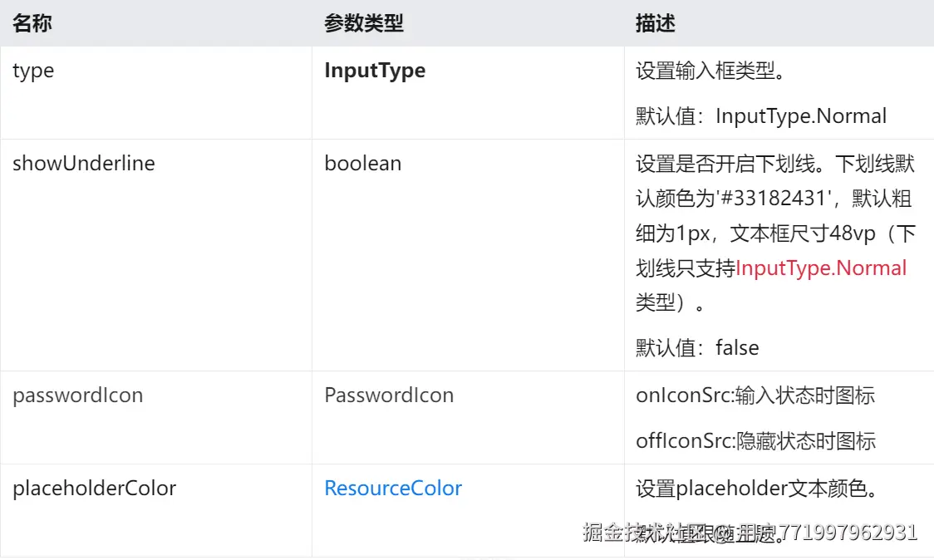Click the showUnderline name cell

click(83, 164)
